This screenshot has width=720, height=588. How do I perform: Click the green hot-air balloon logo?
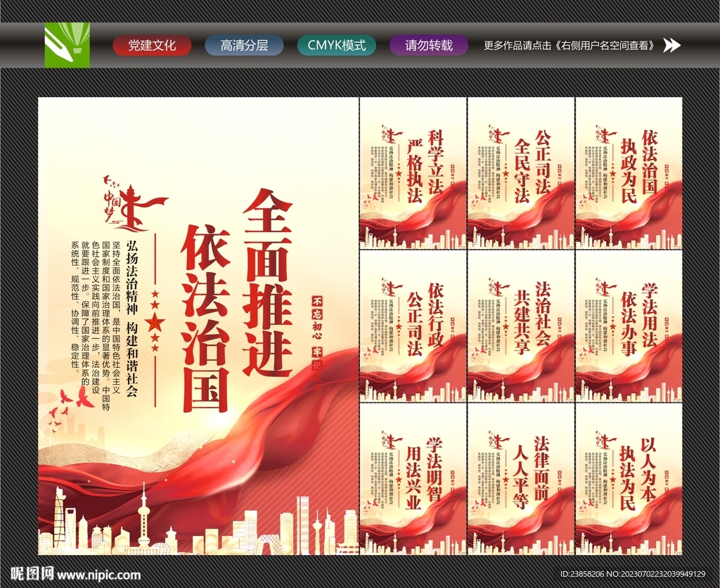click(x=67, y=45)
